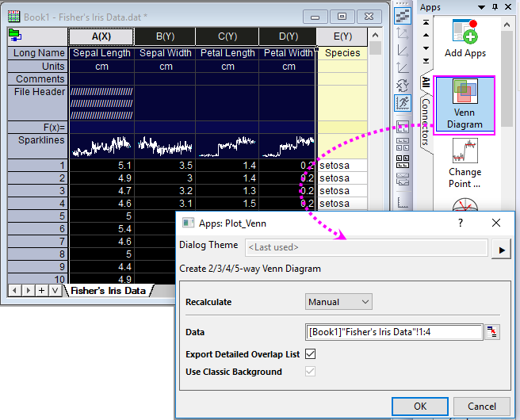Click the help question mark in Plot_Venn dialog
Screen dimensions: 520x420
[x=461, y=223]
